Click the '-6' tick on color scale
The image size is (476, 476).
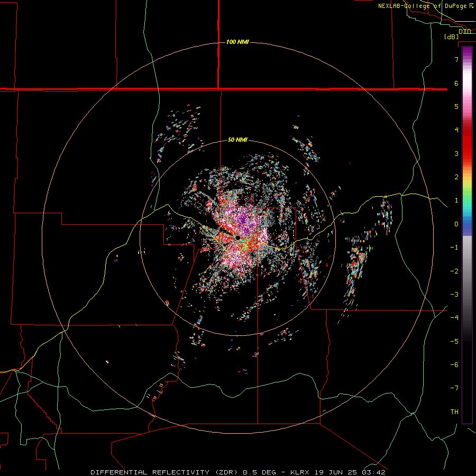pos(454,364)
